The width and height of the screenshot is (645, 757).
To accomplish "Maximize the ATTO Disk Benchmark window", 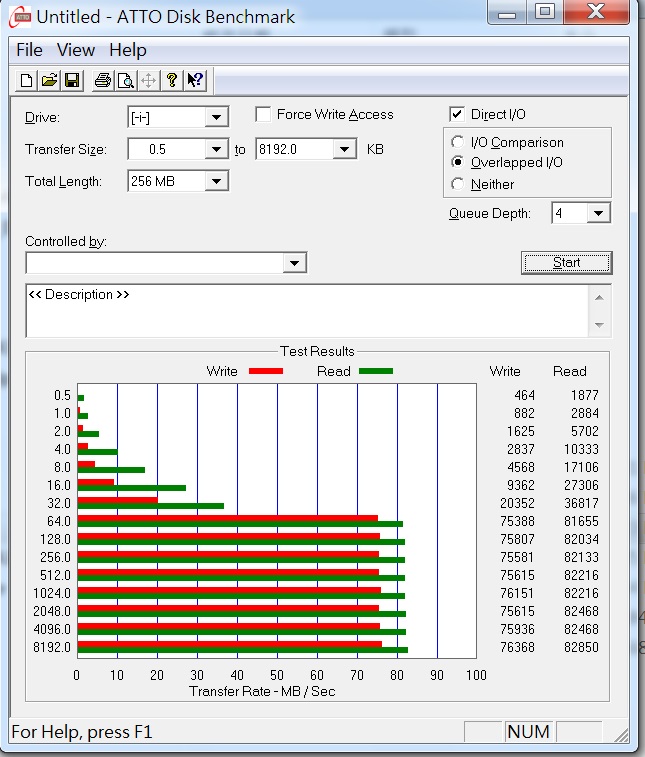I will pyautogui.click(x=545, y=11).
